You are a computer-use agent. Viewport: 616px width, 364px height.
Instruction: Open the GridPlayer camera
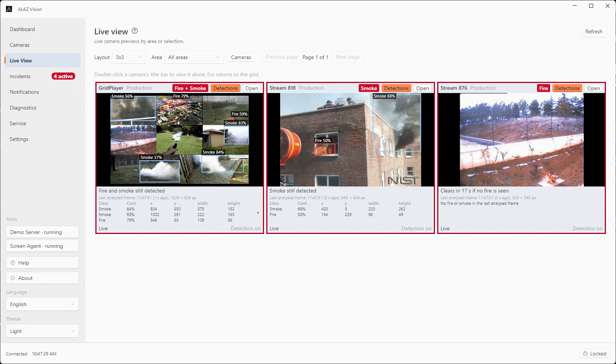tap(252, 88)
